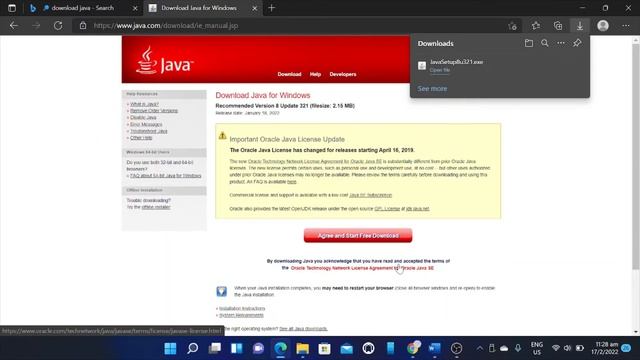Screen dimensions: 640x360
Task: Open Task View on the taskbar
Action: pyautogui.click(x=214, y=348)
